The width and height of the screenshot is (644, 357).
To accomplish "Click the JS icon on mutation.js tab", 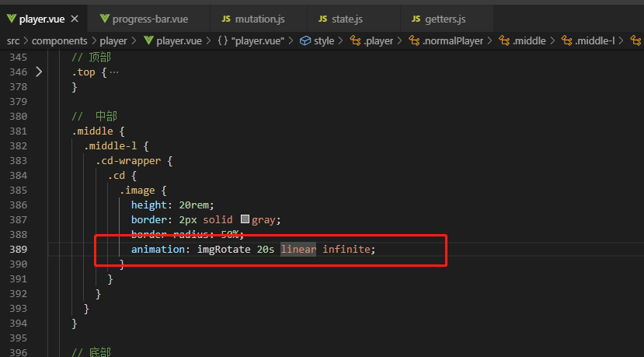I will coord(226,19).
